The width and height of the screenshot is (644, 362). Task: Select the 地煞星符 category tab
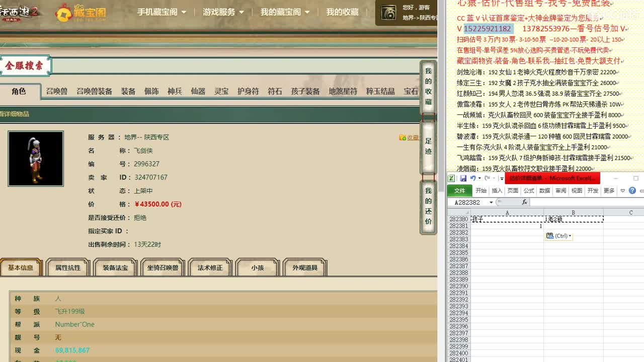pos(343,92)
